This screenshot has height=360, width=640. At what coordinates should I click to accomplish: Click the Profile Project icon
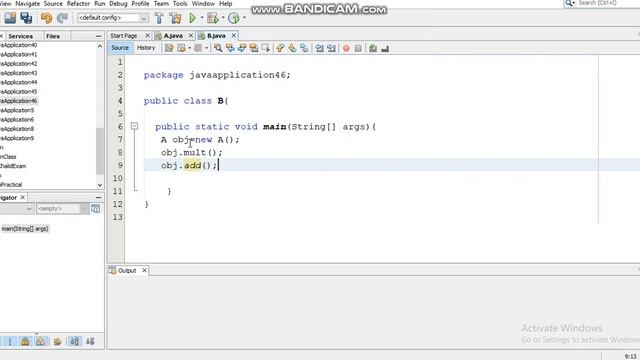[234, 18]
